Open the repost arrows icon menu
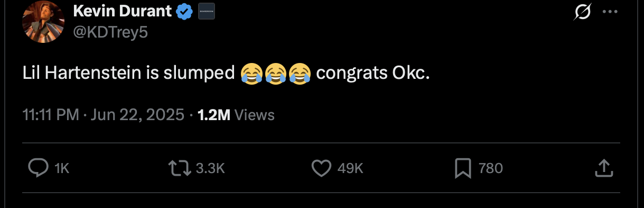 click(179, 168)
